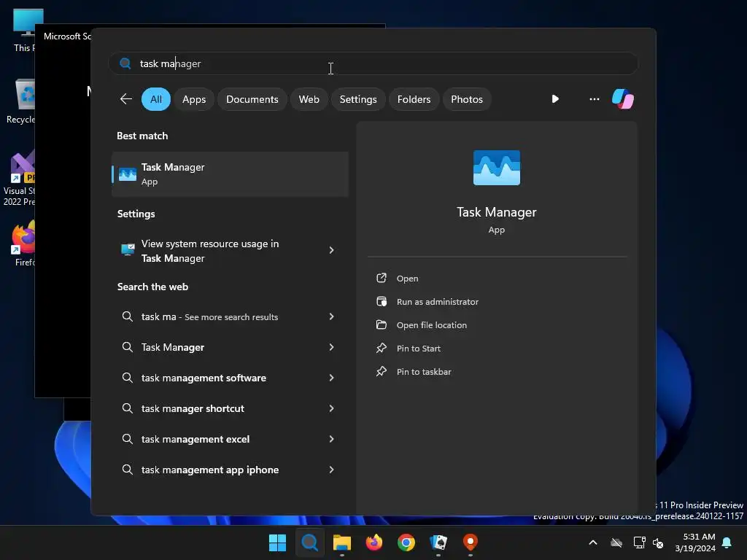Select the 'Task Manager' web search suggestion
Screen dimensions: 747x560
coord(230,347)
